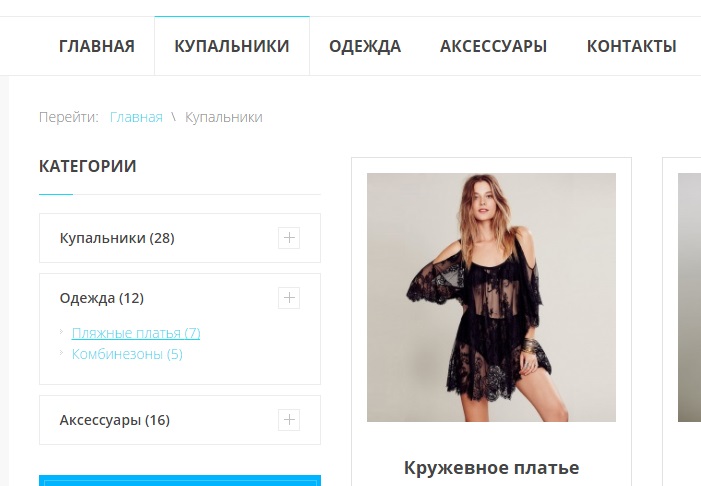Click the arrow bullet before Комбинезоны
The height and width of the screenshot is (486, 701).
coord(62,353)
